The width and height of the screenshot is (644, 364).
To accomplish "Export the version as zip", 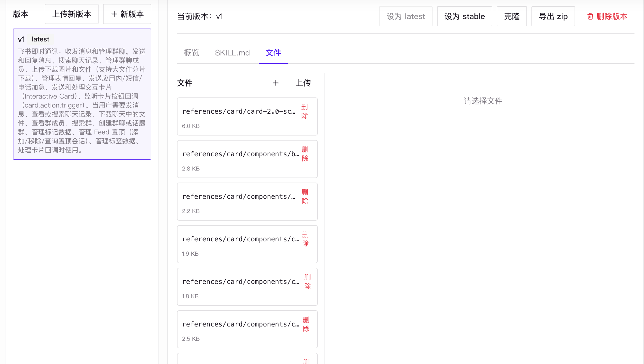I will 553,16.
